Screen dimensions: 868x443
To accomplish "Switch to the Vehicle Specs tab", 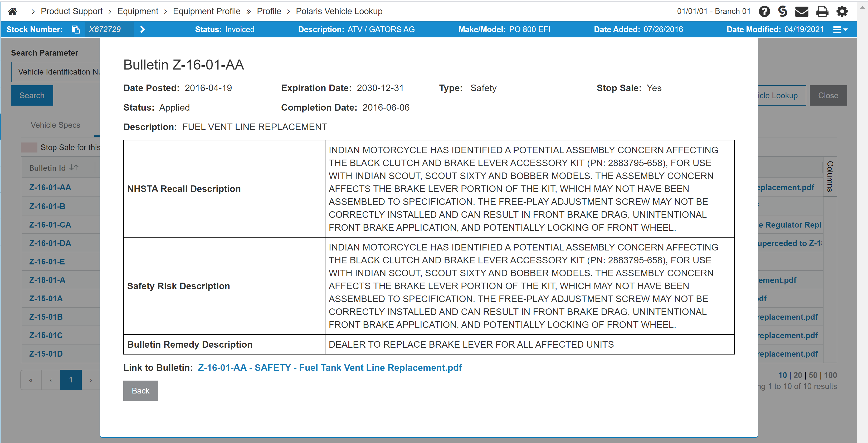I will point(56,125).
